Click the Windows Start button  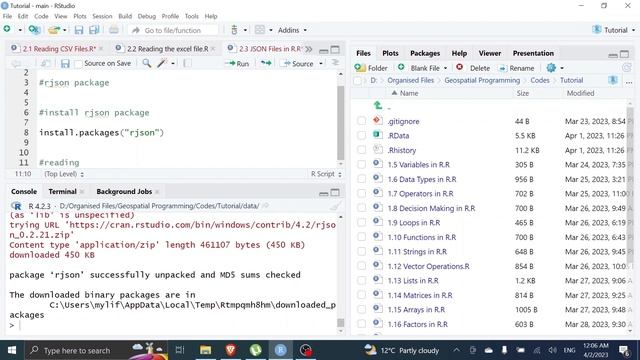point(12,350)
